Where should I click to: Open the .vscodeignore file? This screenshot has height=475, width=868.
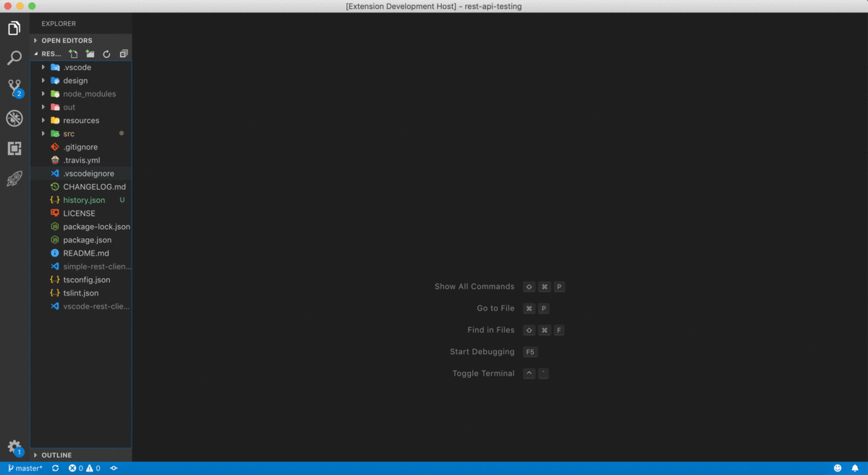tap(81, 174)
